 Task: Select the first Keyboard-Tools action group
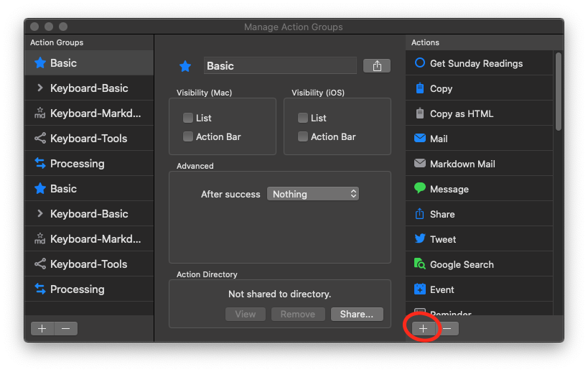point(88,139)
